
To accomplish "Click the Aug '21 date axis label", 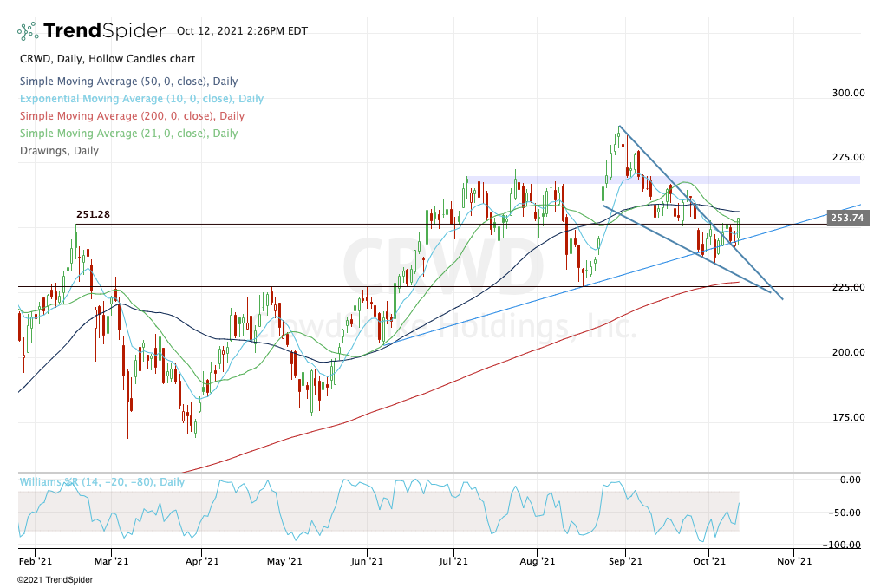I will [537, 561].
